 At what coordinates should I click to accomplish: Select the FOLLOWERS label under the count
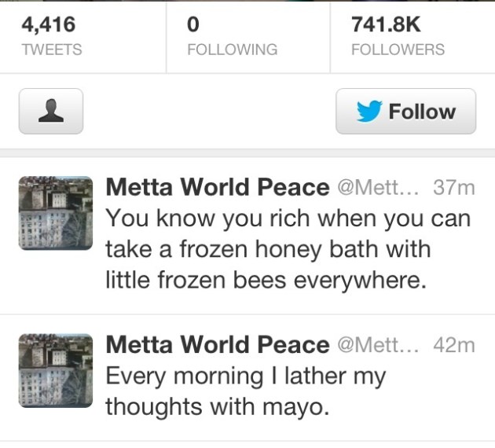pos(398,50)
